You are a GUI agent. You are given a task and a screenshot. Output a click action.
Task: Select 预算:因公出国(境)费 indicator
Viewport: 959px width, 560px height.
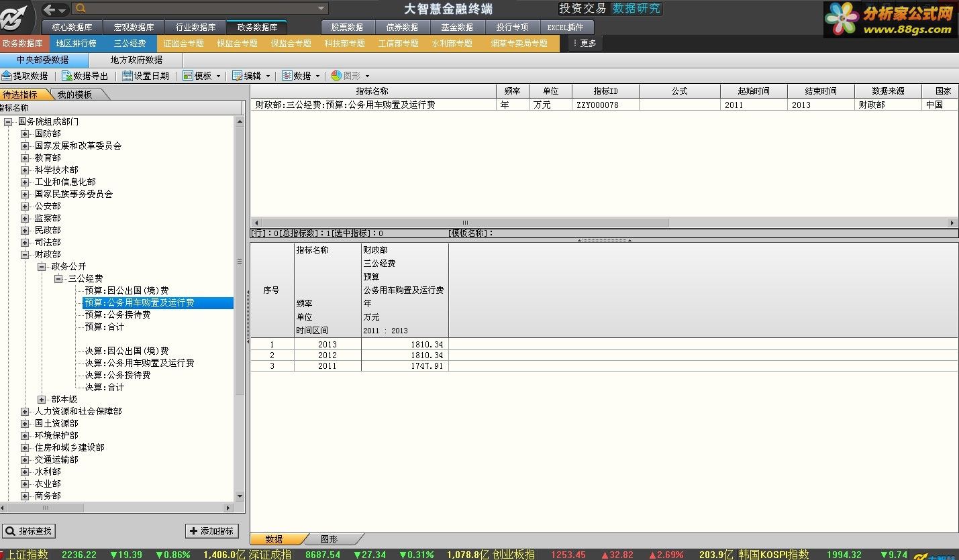(127, 290)
